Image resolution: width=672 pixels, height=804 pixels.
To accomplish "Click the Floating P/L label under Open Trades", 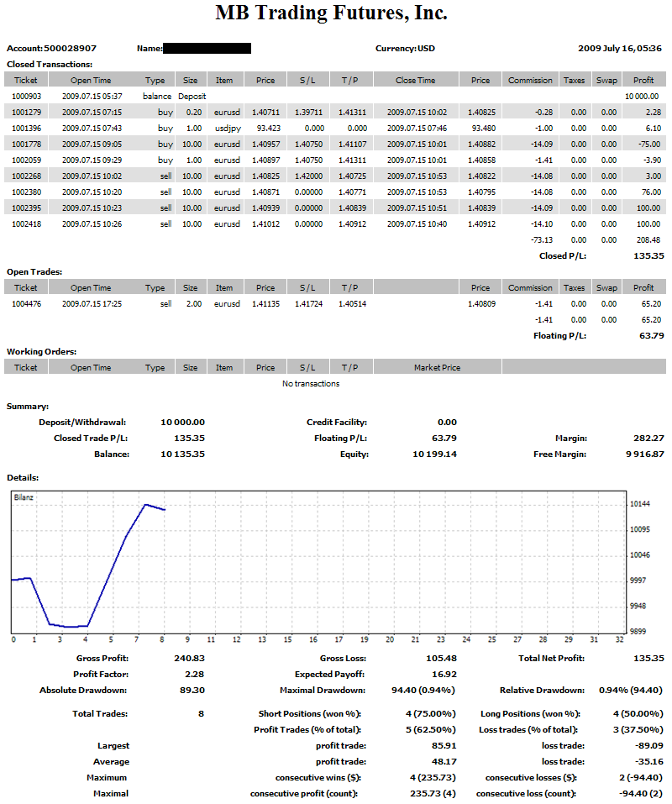I will click(561, 335).
